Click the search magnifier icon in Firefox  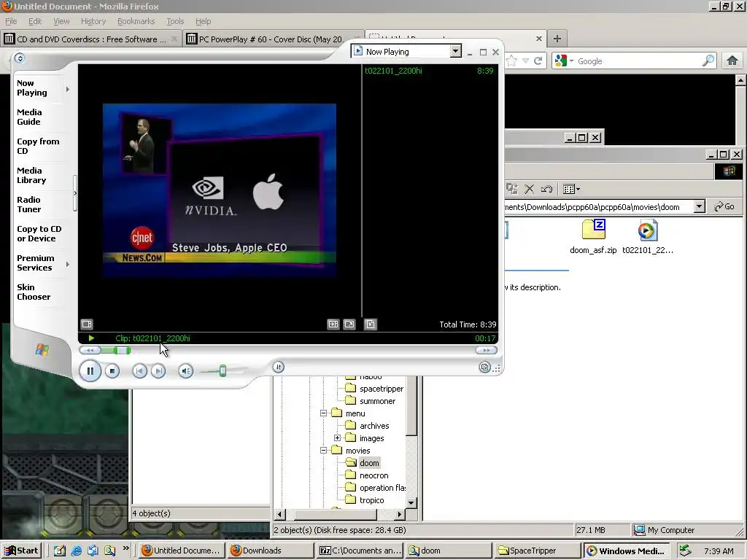pos(708,61)
